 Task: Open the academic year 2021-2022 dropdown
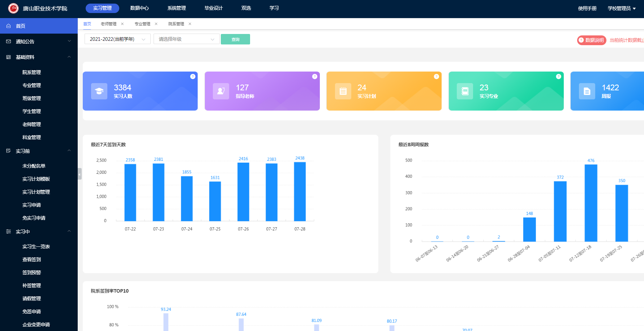tap(117, 39)
